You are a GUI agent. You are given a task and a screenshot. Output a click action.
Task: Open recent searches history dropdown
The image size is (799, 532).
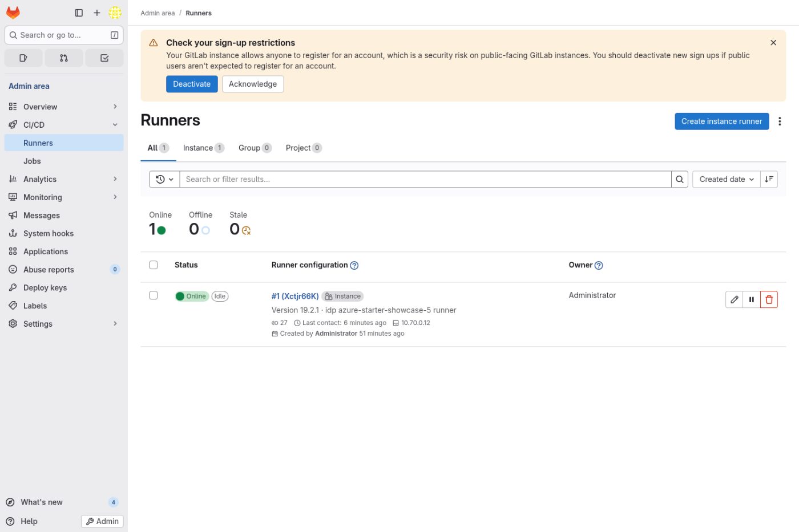pos(164,179)
